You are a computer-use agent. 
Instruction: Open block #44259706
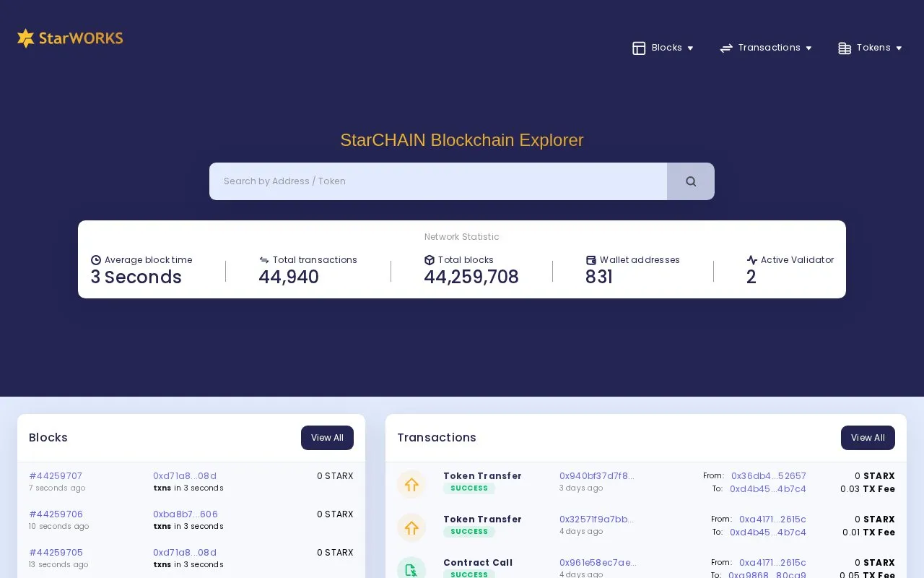56,514
